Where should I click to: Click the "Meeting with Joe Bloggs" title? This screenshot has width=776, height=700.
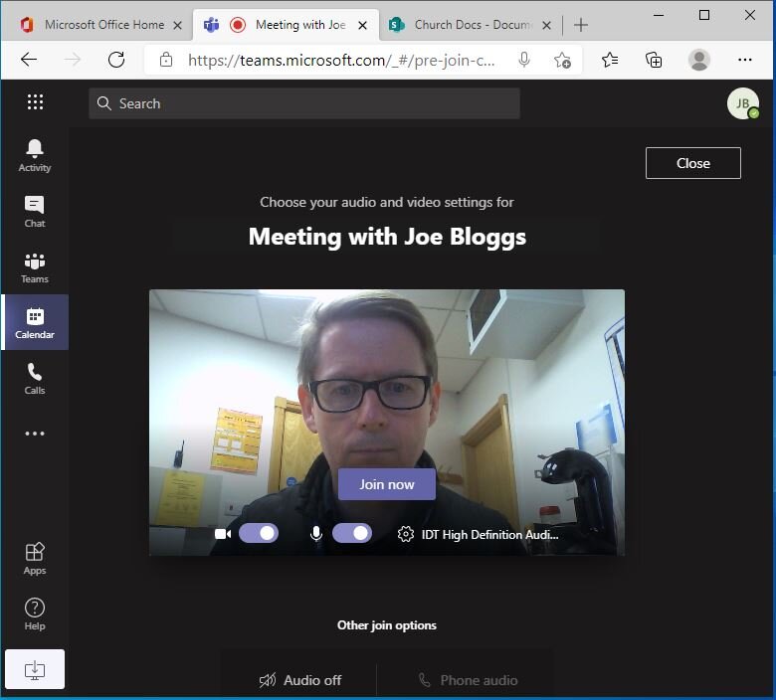tap(387, 237)
